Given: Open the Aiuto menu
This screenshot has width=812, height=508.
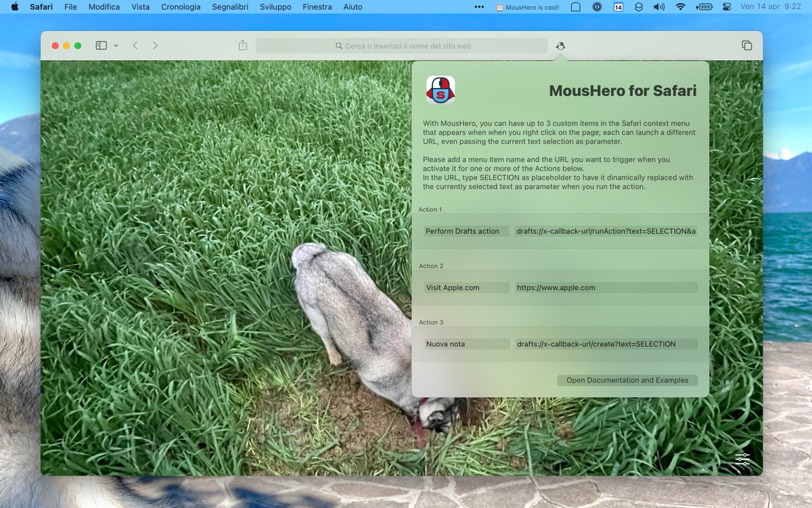Looking at the screenshot, I should point(353,7).
